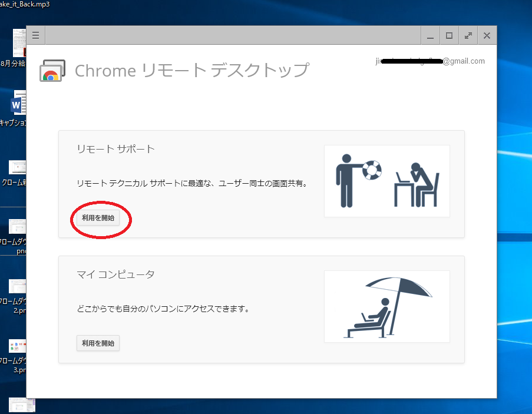
Task: Select the ake_it_Back.mp3 desktop file
Action: point(25,4)
